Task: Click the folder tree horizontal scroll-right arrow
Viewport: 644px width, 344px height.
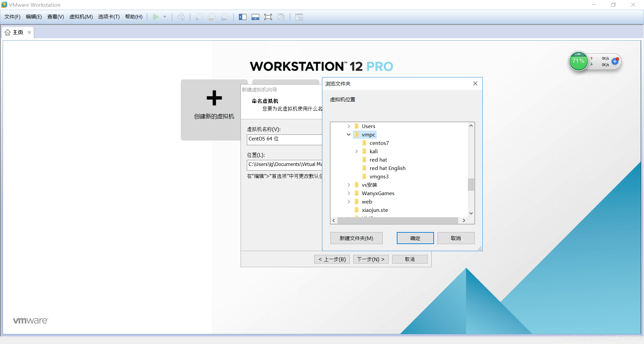Action: pyautogui.click(x=464, y=220)
